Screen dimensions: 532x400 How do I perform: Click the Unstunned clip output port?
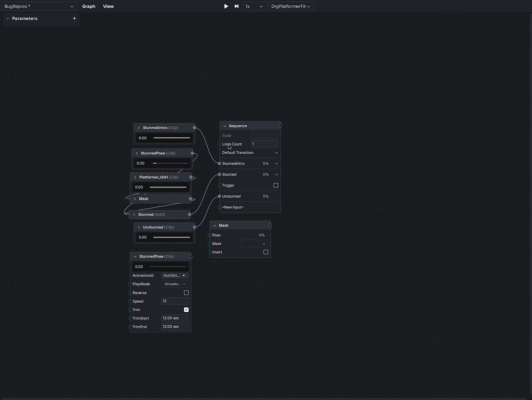[194, 227]
